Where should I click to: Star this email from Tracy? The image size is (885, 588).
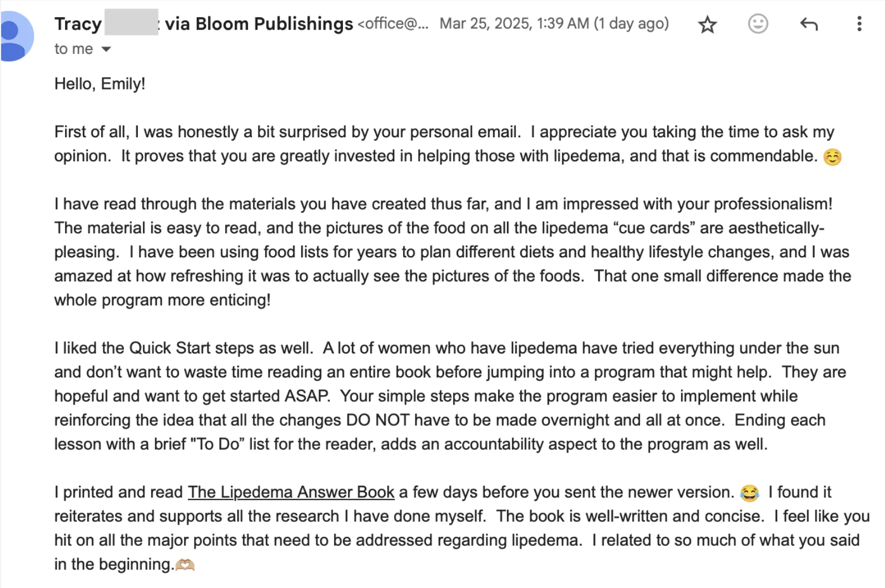[x=707, y=24]
